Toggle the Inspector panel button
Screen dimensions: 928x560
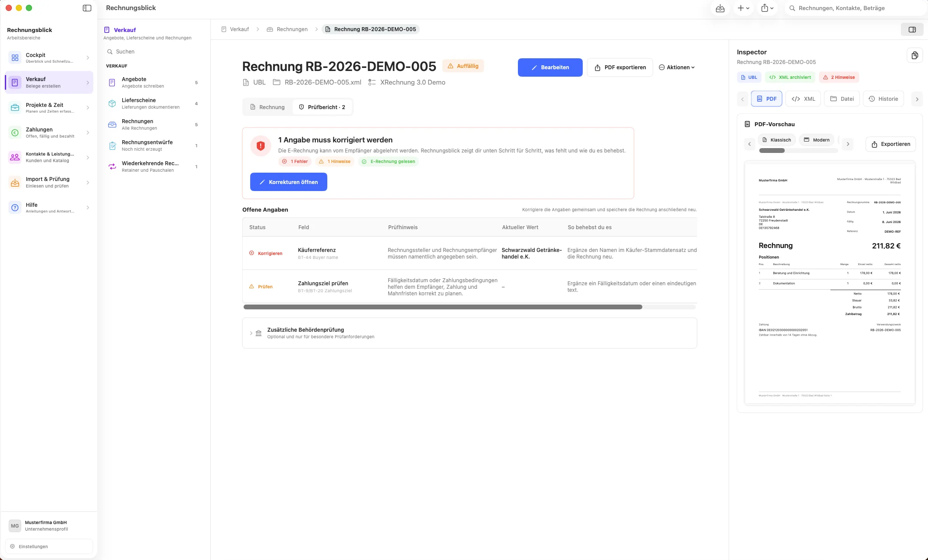pos(912,29)
